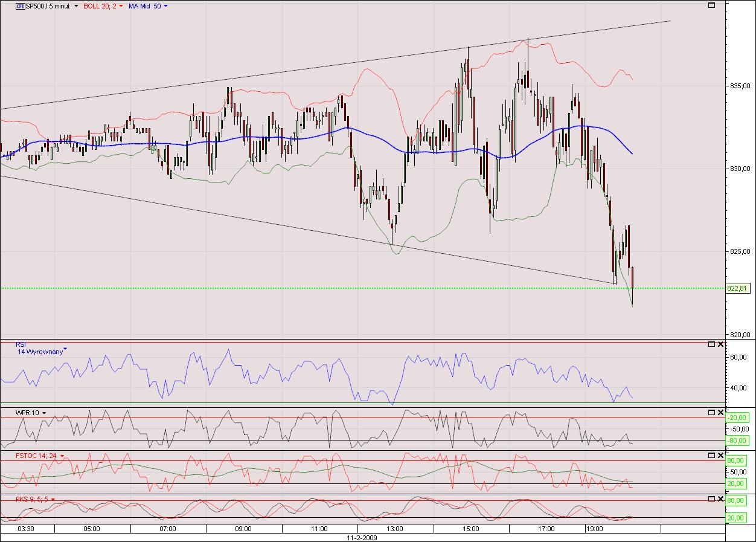Viewport: 756px width, 542px height.
Task: Click the 11-2-2009 date label
Action: click(x=362, y=537)
